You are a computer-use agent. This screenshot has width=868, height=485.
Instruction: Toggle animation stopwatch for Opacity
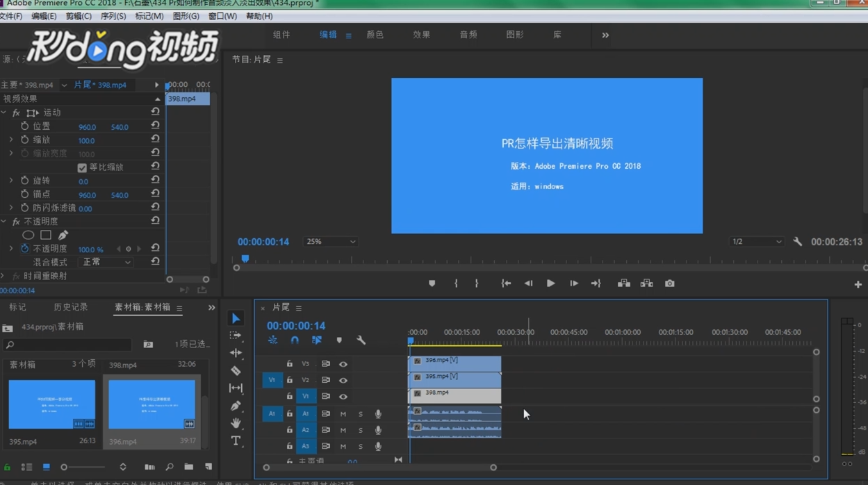pyautogui.click(x=24, y=249)
